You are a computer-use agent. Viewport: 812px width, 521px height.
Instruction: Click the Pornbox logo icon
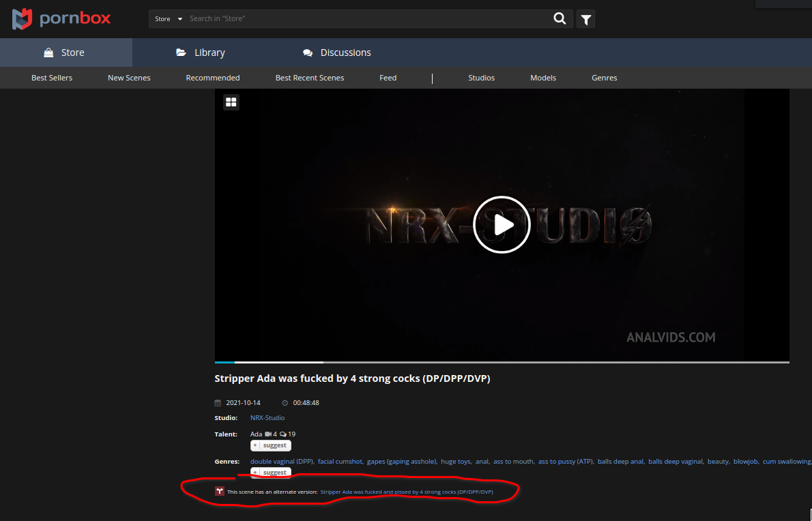coord(23,18)
